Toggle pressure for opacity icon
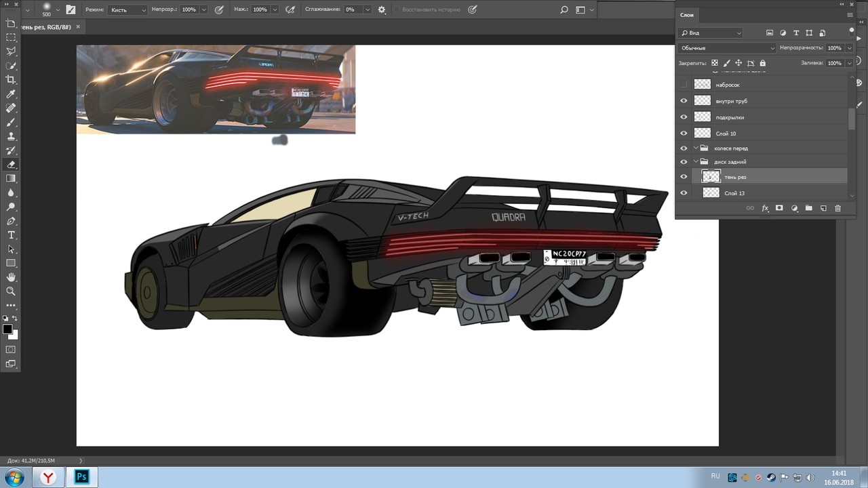868x488 pixels. click(x=219, y=9)
